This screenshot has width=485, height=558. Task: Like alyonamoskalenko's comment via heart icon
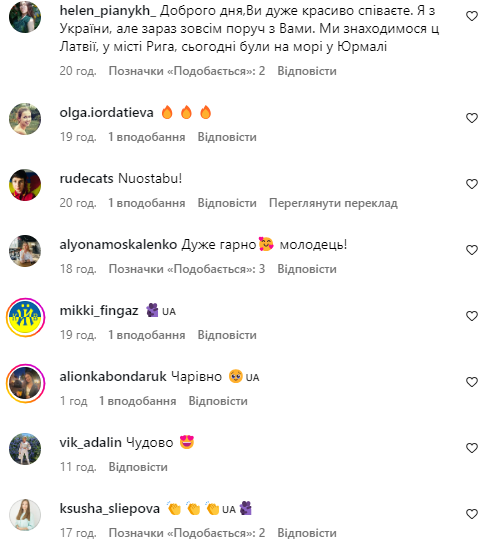point(471,250)
